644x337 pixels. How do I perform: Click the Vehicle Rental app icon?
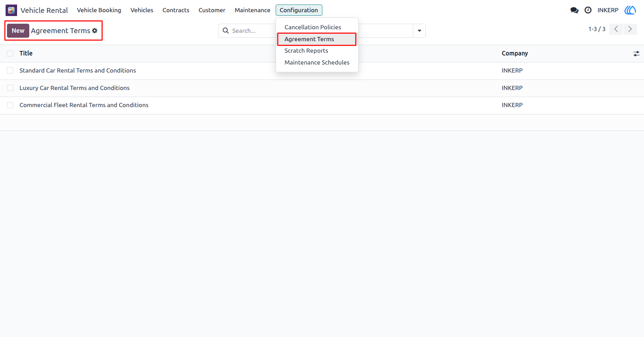coord(11,10)
